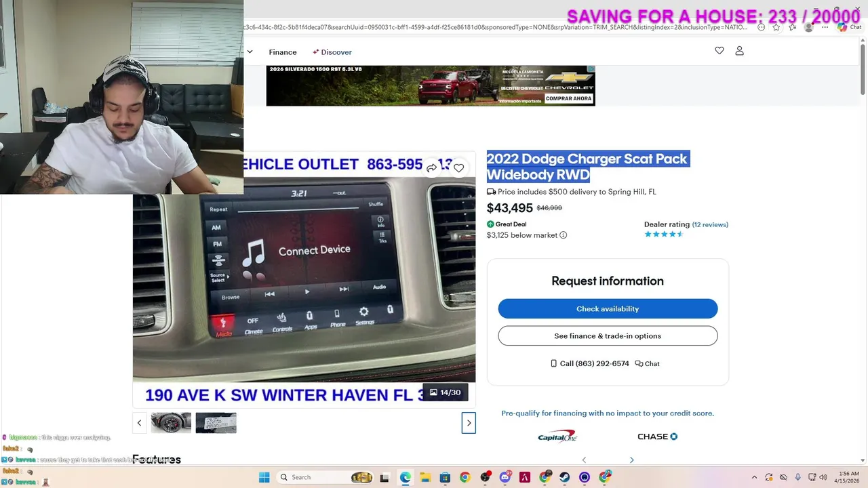The height and width of the screenshot is (488, 868).
Task: Call dealer at (863) 292-6574
Action: pyautogui.click(x=590, y=363)
